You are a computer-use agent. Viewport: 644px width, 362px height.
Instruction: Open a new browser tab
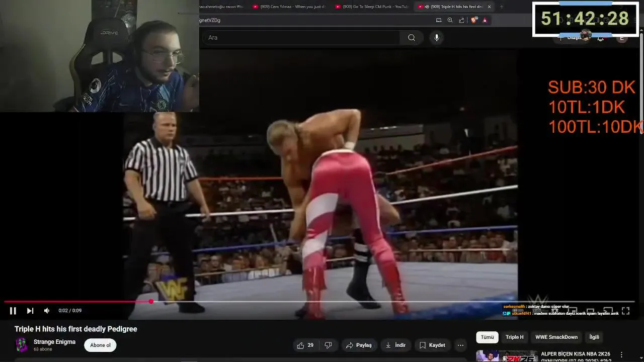pyautogui.click(x=502, y=7)
